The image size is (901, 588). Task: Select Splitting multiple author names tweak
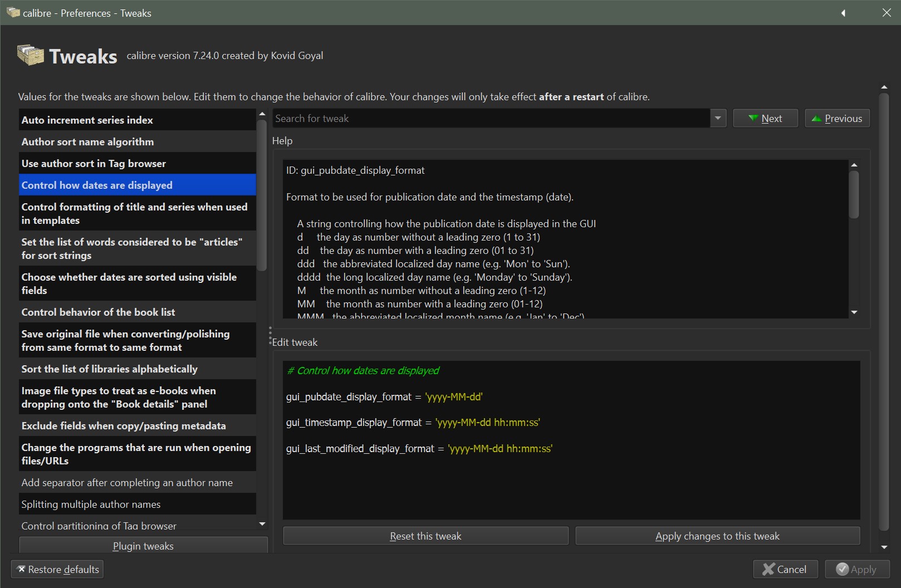(x=138, y=504)
